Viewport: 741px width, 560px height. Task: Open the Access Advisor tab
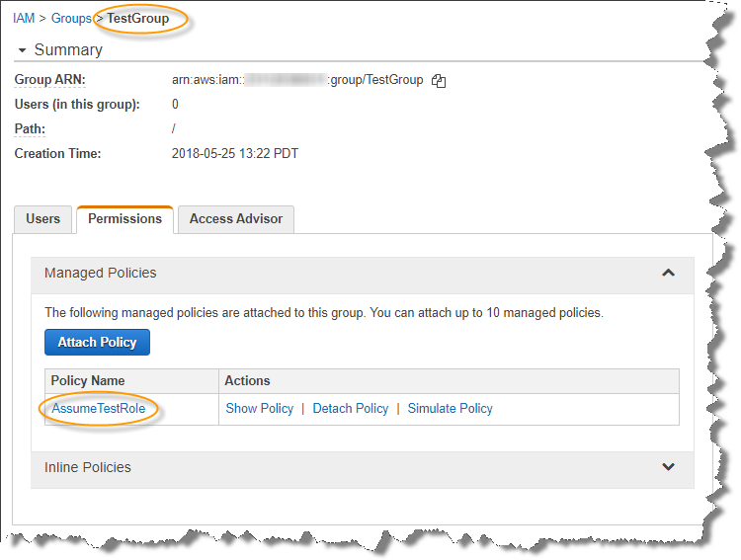point(236,219)
